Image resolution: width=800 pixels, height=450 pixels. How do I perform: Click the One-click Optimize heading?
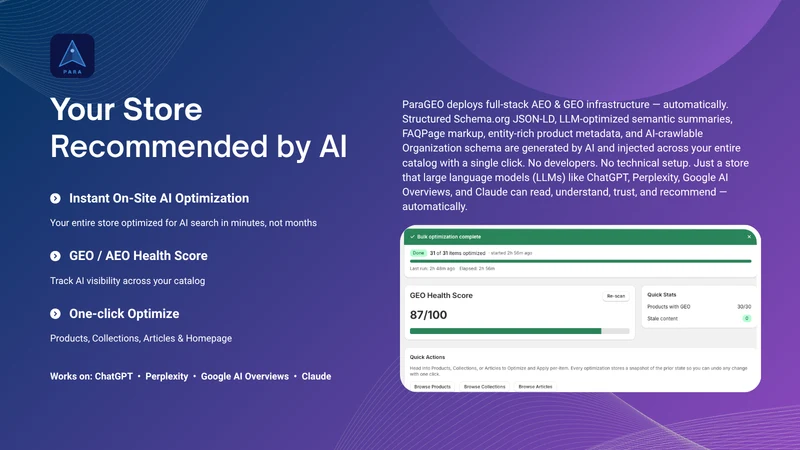click(x=124, y=314)
